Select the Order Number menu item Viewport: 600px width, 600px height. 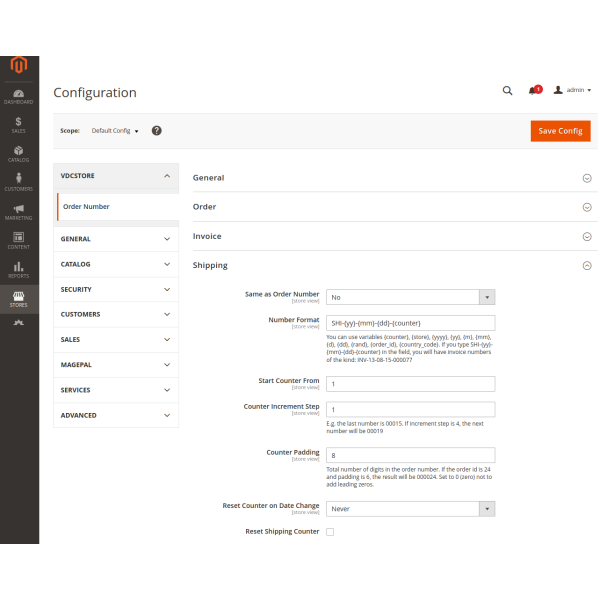tap(87, 207)
